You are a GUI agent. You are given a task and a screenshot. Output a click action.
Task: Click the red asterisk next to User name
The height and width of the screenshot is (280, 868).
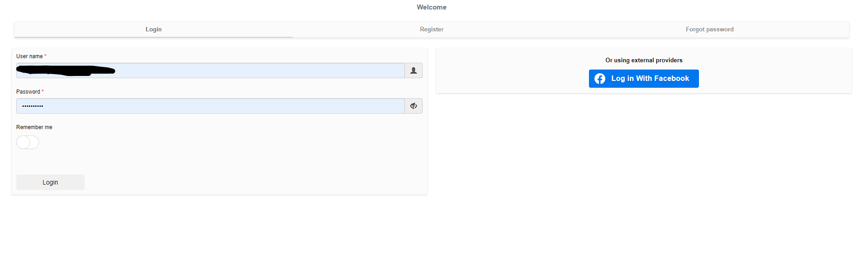tap(45, 56)
